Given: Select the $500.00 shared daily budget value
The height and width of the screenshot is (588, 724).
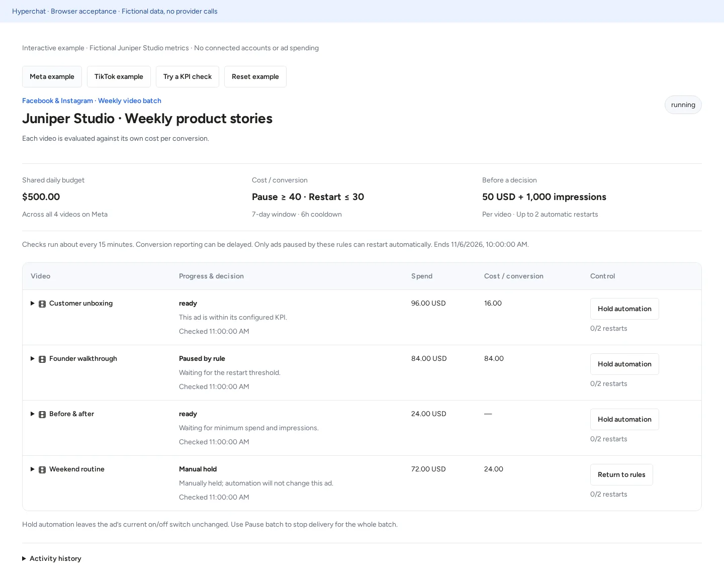Looking at the screenshot, I should coord(41,197).
